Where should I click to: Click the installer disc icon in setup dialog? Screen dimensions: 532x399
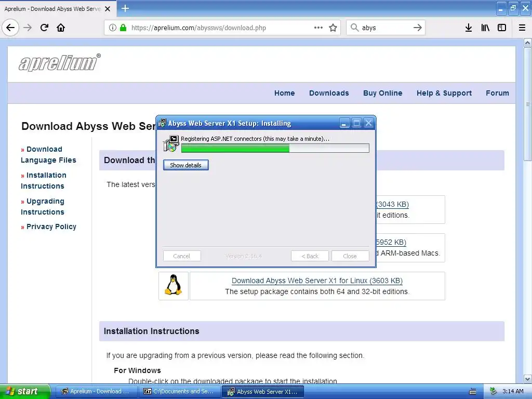[171, 143]
